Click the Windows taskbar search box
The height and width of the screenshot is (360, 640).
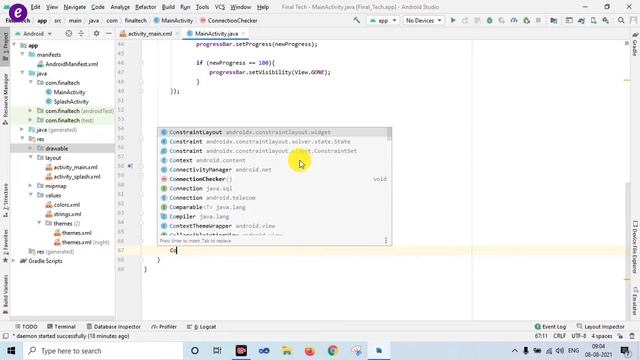point(103,351)
